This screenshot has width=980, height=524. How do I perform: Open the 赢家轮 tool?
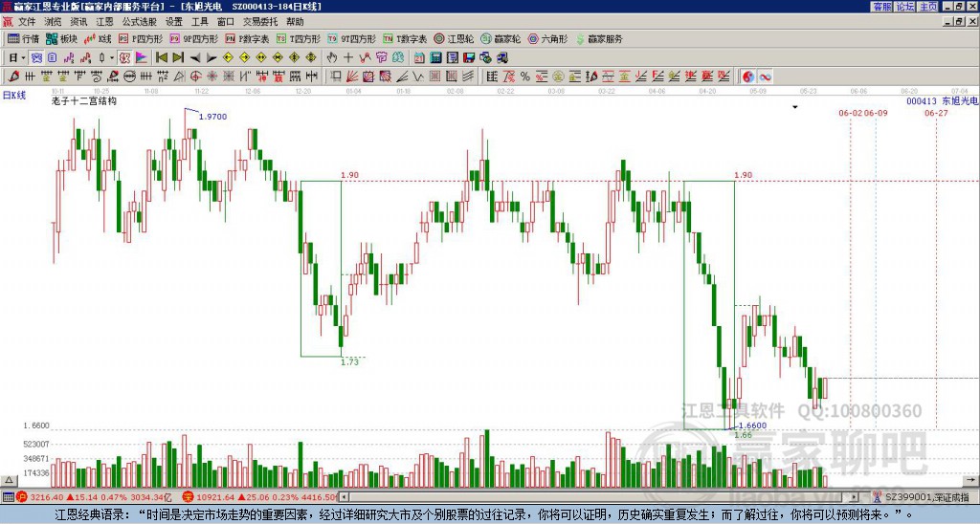[x=500, y=38]
